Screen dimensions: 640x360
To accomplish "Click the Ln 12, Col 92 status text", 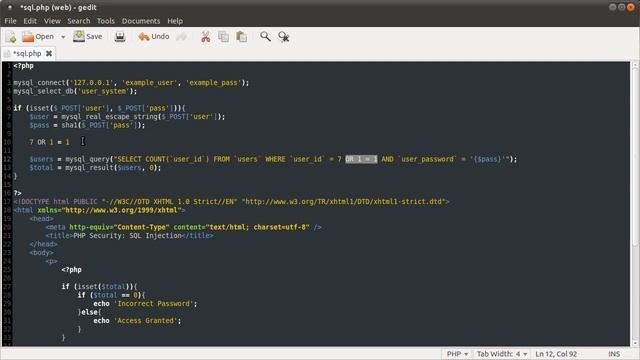I will tap(556, 354).
